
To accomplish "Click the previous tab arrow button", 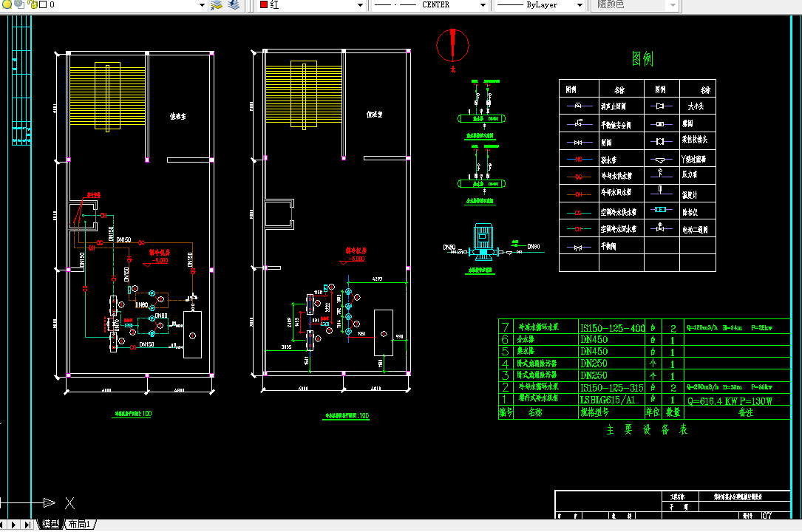I will (2, 525).
